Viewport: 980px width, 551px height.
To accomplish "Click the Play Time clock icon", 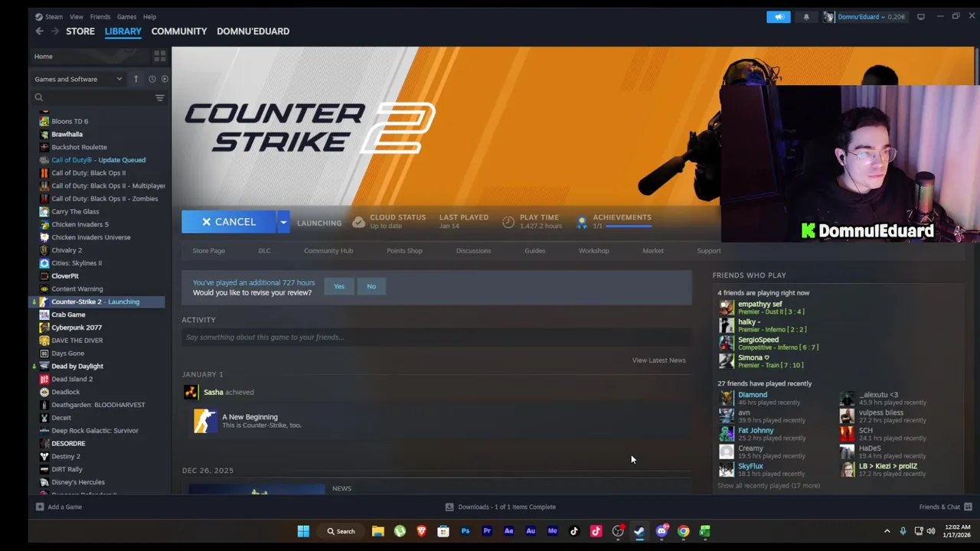I will 508,222.
